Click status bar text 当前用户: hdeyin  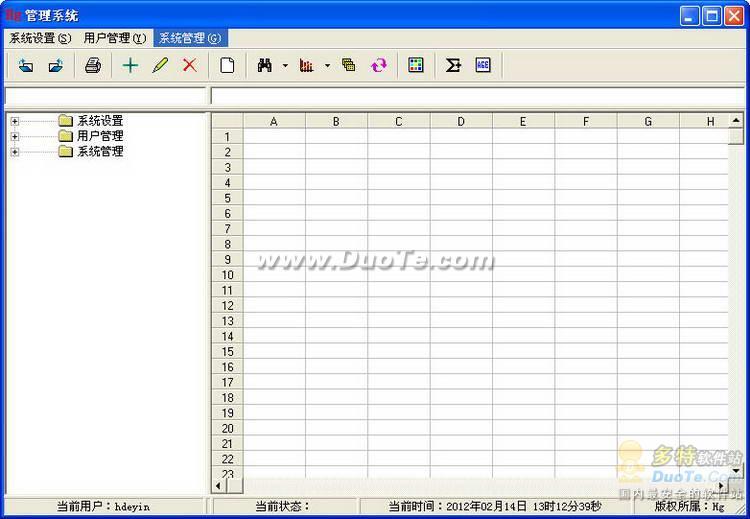click(103, 507)
